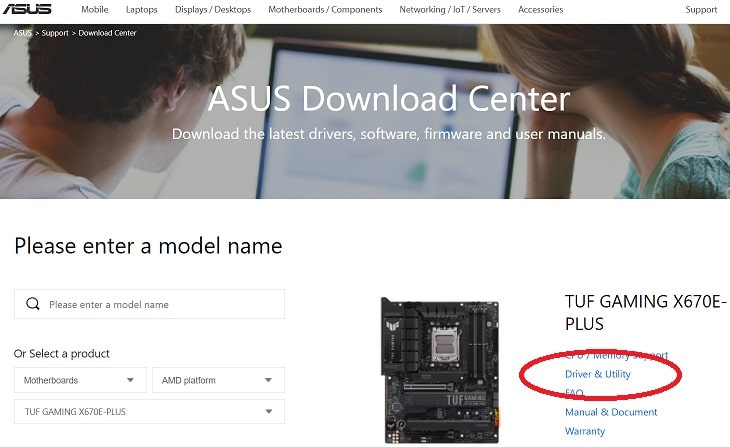
Task: Expand the TUF GAMING X670E-PLUS model dropdown
Action: tap(149, 412)
